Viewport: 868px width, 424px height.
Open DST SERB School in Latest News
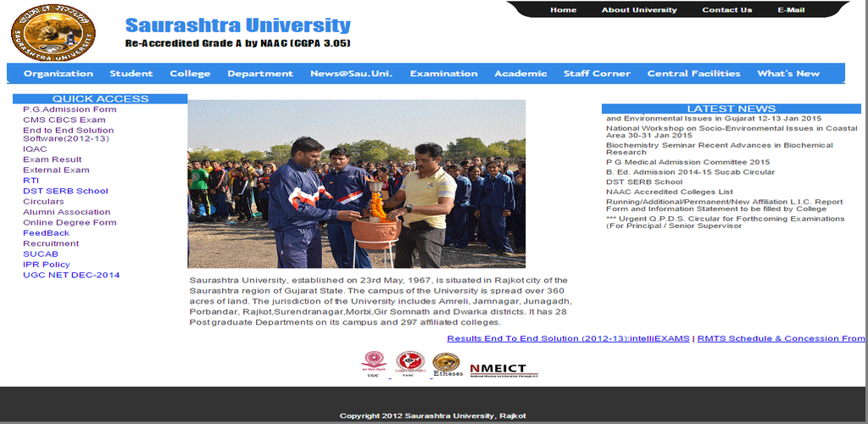pos(644,182)
